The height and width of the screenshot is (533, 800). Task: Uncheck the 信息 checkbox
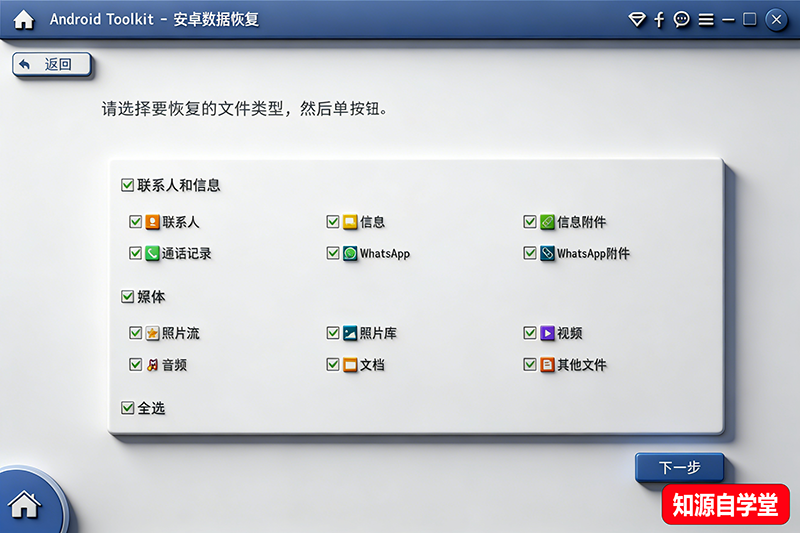click(x=333, y=222)
